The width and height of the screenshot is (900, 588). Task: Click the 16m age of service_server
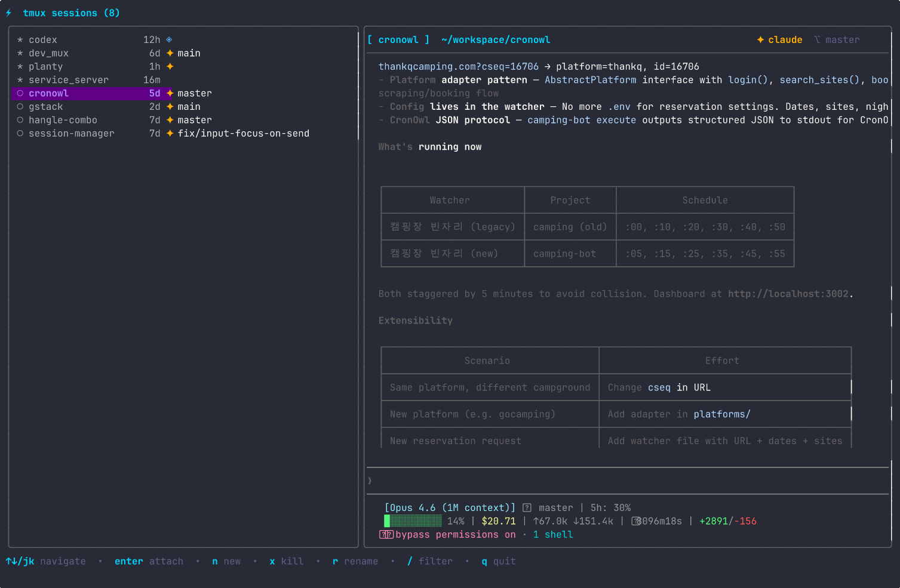tap(152, 80)
